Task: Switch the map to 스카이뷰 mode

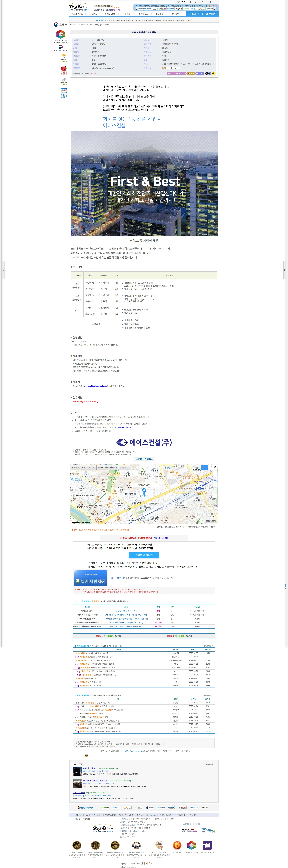Action: 212,467
